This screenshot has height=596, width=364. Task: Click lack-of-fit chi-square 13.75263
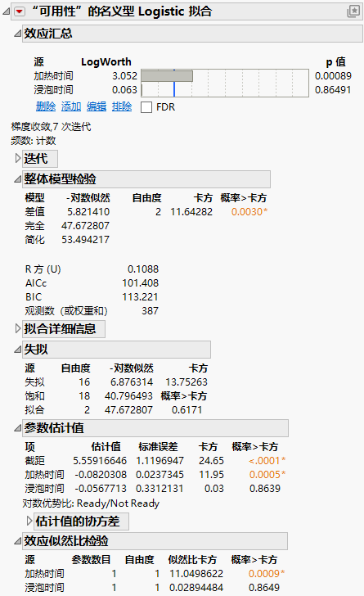point(186,382)
